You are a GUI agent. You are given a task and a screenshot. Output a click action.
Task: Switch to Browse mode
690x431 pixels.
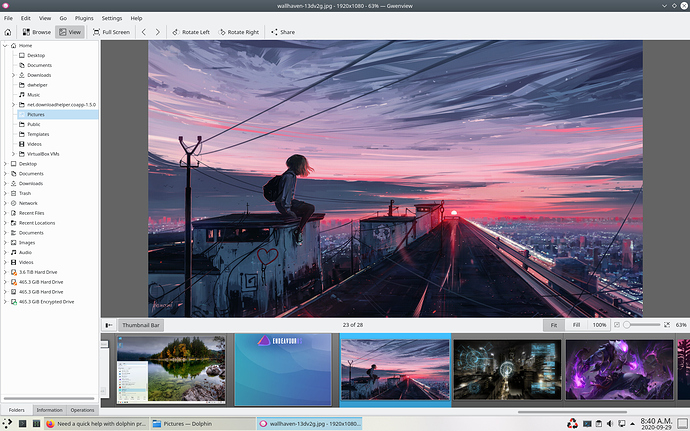point(37,32)
